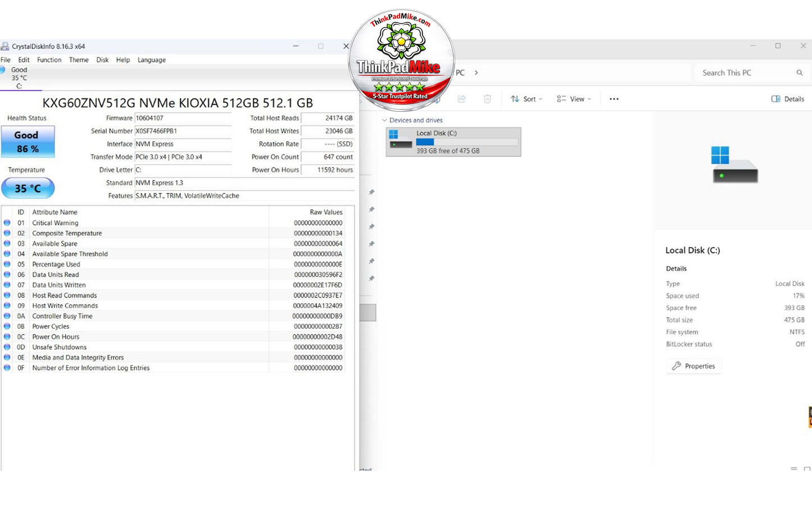Image resolution: width=812 pixels, height=510 pixels.
Task: Open the Function menu
Action: pos(49,60)
